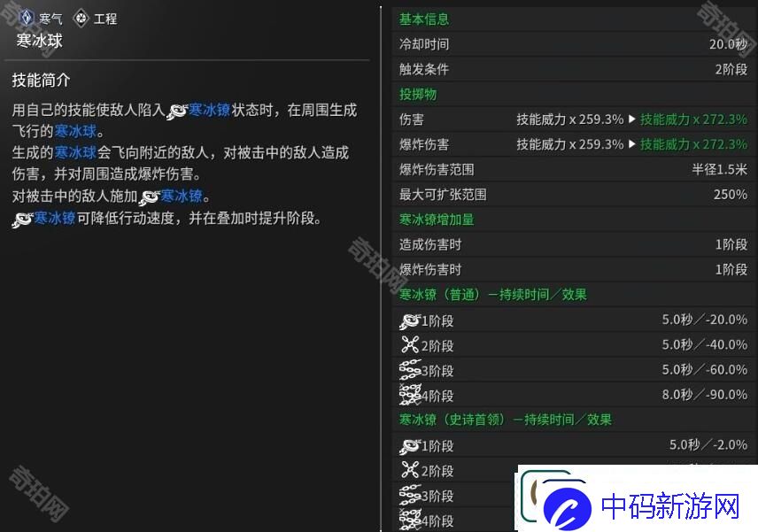Click the 爆炸伤害 row label
The width and height of the screenshot is (758, 532).
424,144
